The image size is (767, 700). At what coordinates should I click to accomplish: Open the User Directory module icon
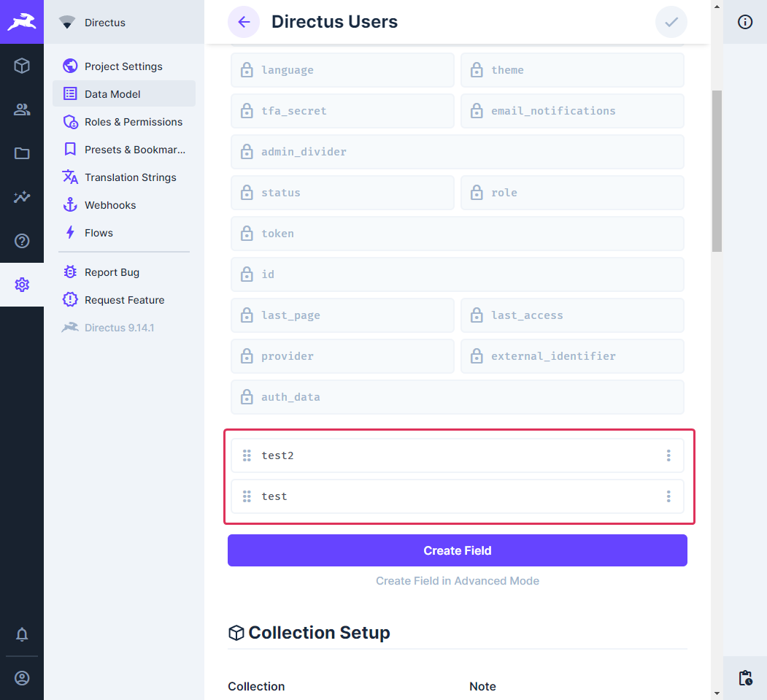point(21,109)
